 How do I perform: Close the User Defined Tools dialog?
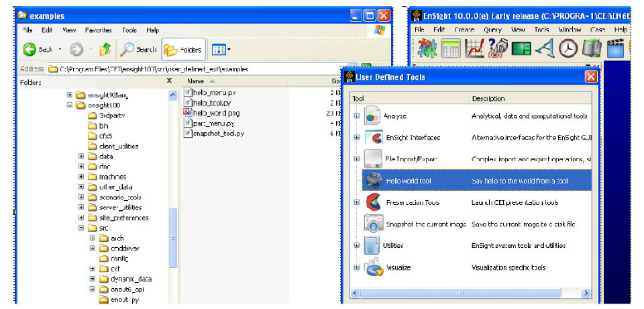click(591, 77)
